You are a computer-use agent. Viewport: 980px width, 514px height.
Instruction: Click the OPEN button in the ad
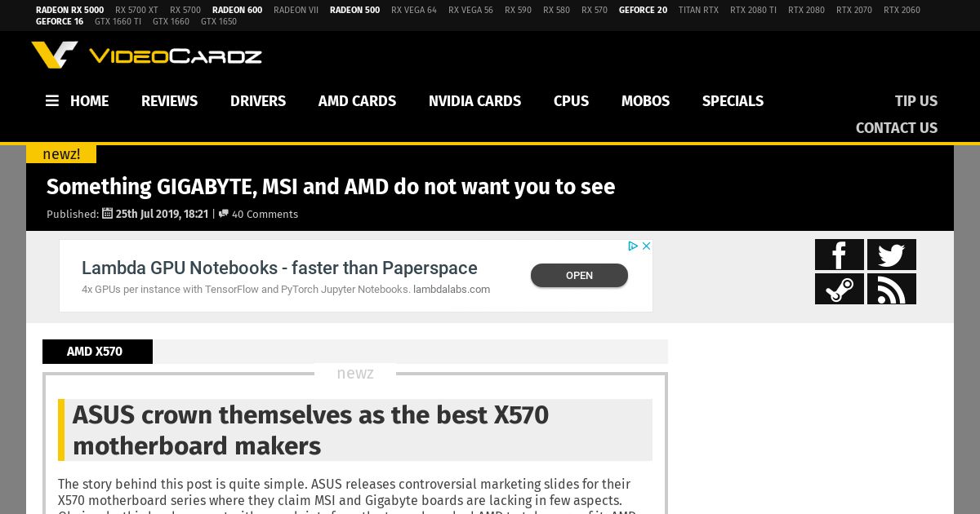click(x=579, y=276)
